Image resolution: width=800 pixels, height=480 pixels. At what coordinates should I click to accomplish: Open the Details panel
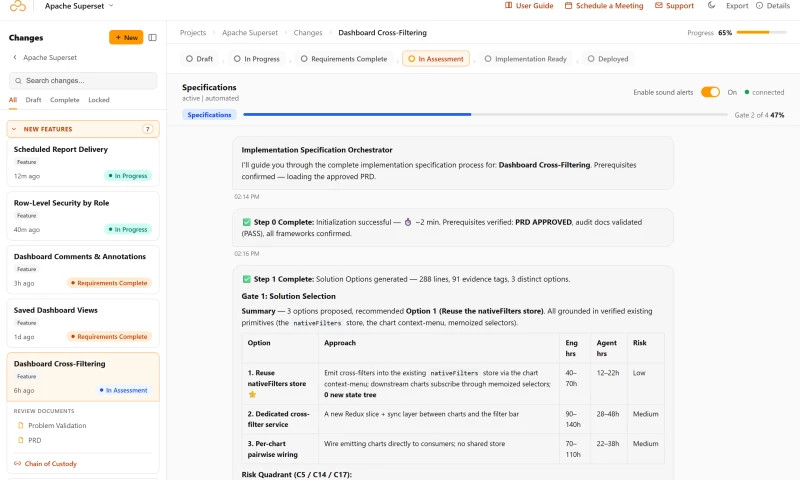click(x=773, y=6)
